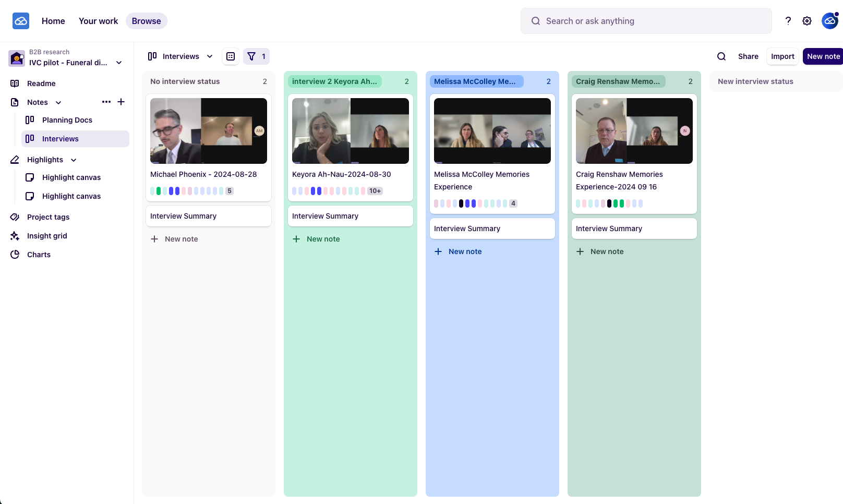The image size is (843, 504).
Task: Click the plus icon next to Notes
Action: click(x=121, y=102)
